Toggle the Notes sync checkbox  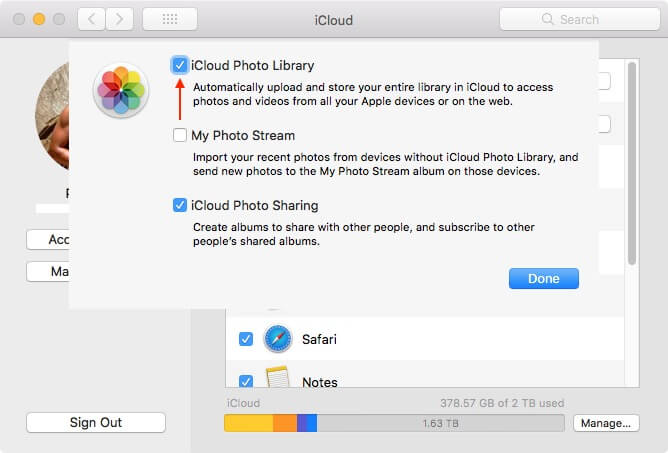(245, 381)
